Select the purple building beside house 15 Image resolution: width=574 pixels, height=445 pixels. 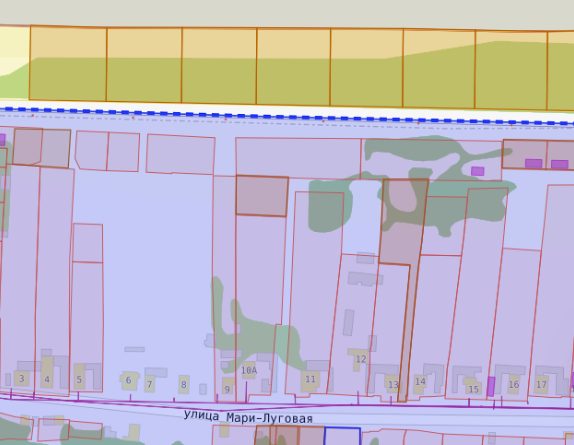(491, 386)
